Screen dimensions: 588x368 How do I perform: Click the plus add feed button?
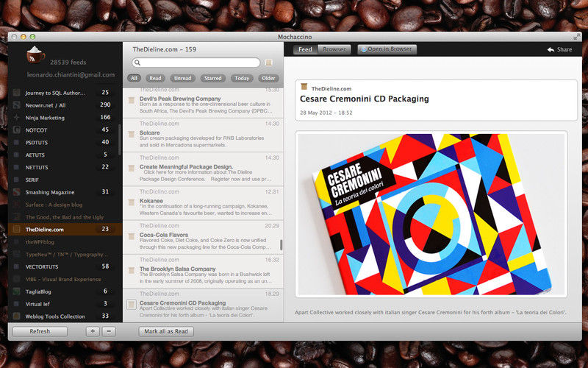(x=93, y=331)
